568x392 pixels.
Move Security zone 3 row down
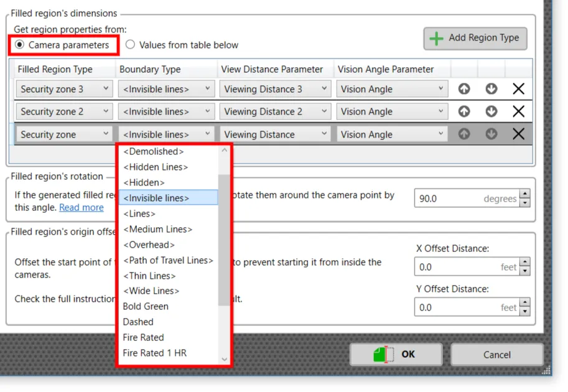(491, 89)
